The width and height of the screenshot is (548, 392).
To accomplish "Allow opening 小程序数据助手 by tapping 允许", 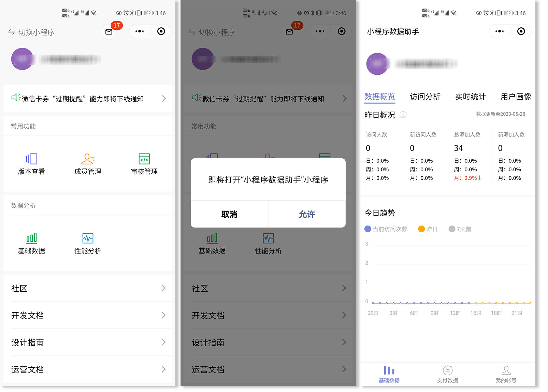I will 307,214.
